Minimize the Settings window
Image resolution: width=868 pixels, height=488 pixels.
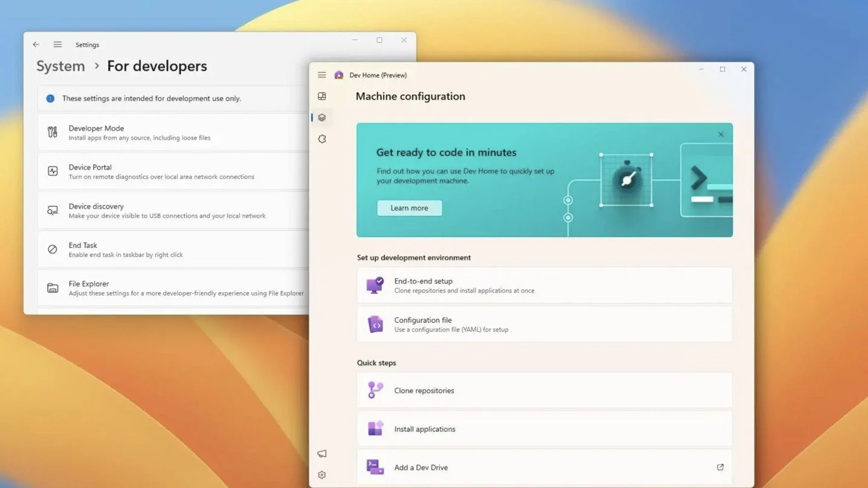(355, 40)
